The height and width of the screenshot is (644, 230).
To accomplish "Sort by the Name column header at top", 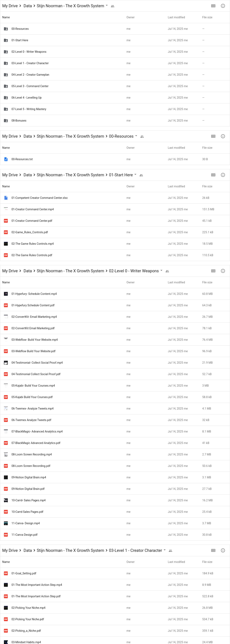I will tap(6, 17).
